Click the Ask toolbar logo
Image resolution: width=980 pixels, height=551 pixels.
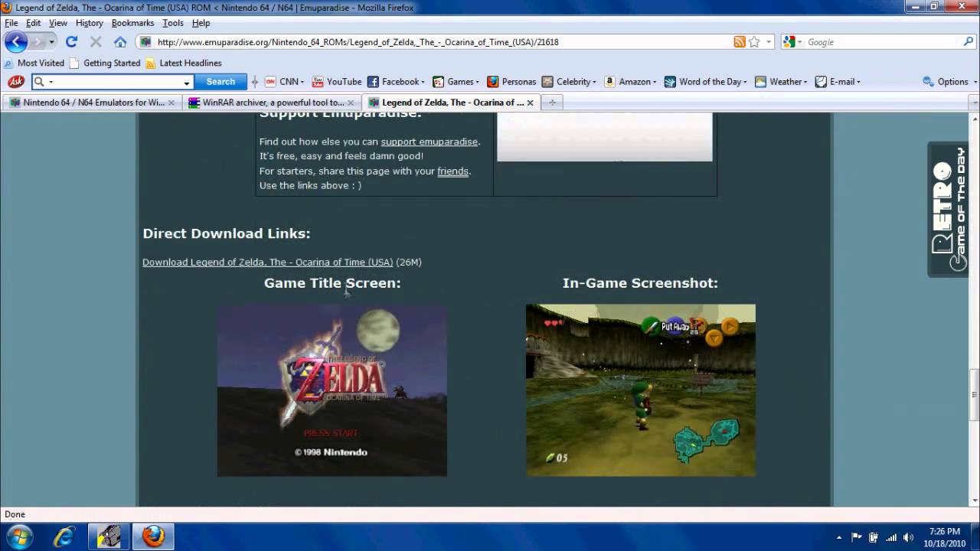point(15,82)
